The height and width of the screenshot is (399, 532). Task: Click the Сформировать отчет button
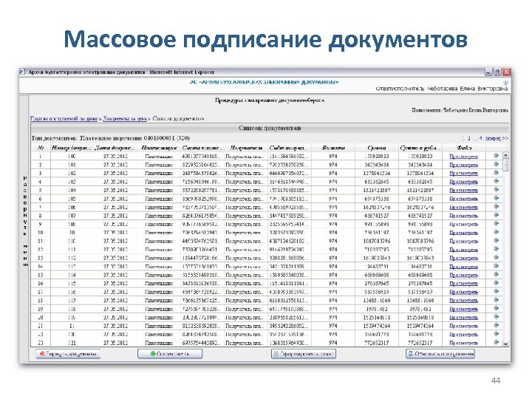(304, 354)
